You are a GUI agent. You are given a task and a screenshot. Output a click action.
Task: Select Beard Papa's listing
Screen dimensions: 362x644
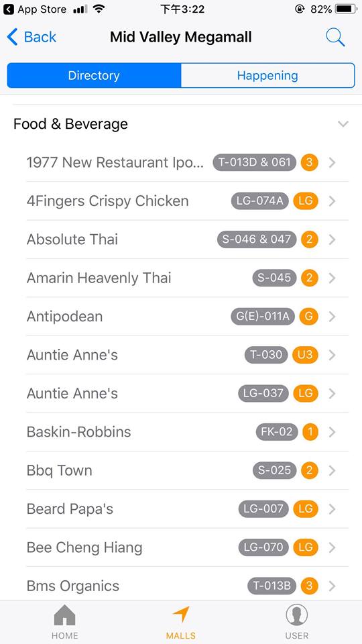(188, 509)
